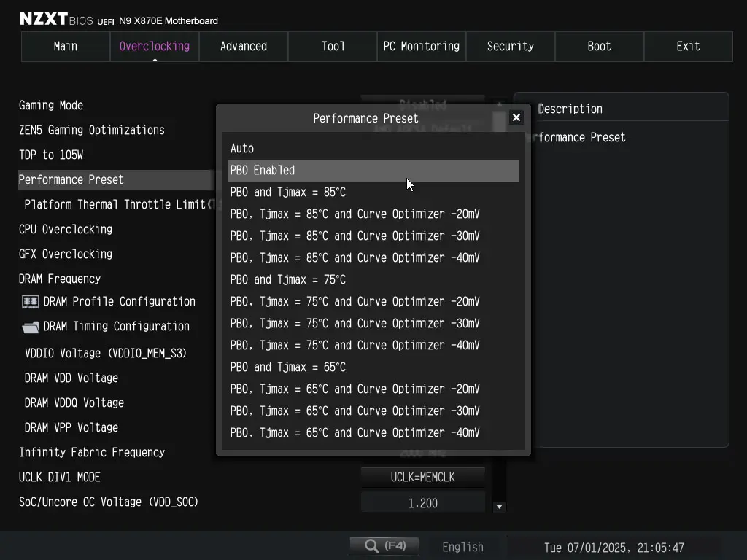Screen dimensions: 747x560
Task: Select VDDIO Voltage (VDDIO_MEM_S3) row
Action: (105, 354)
